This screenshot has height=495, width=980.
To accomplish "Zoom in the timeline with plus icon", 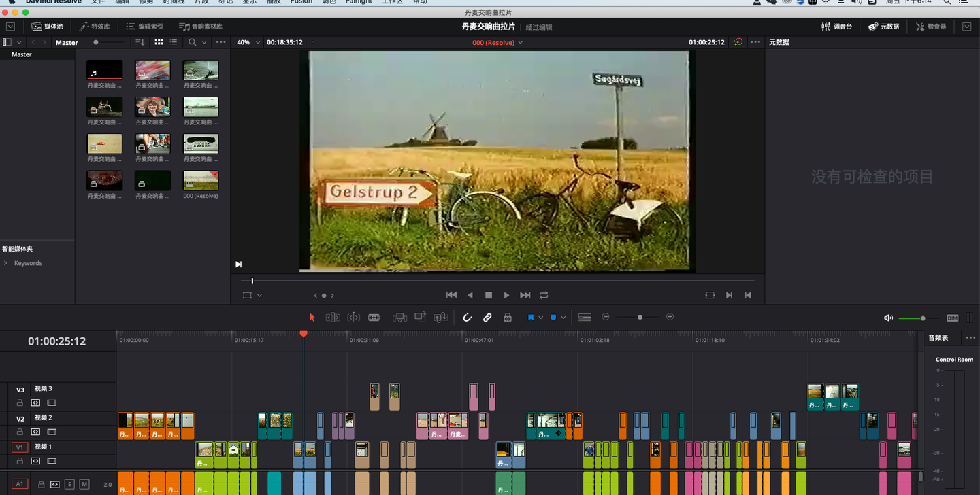I will [x=670, y=317].
